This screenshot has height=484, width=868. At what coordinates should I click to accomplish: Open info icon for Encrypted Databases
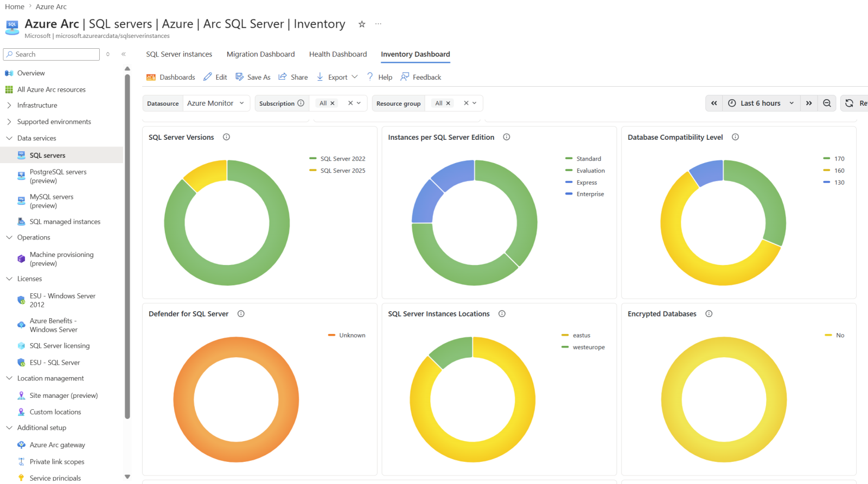(709, 314)
